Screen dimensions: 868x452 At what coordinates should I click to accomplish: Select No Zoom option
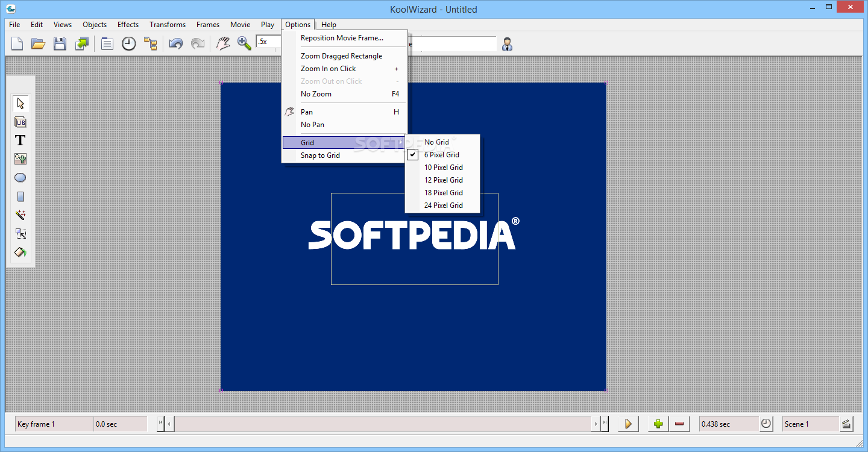(345, 94)
